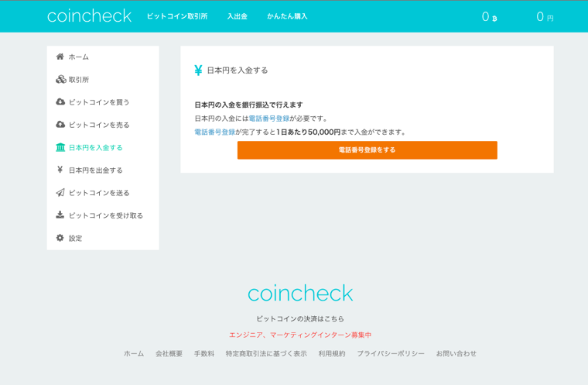Image resolution: width=588 pixels, height=385 pixels.
Task: Click the house icon beside ホーム
Action: 60,57
